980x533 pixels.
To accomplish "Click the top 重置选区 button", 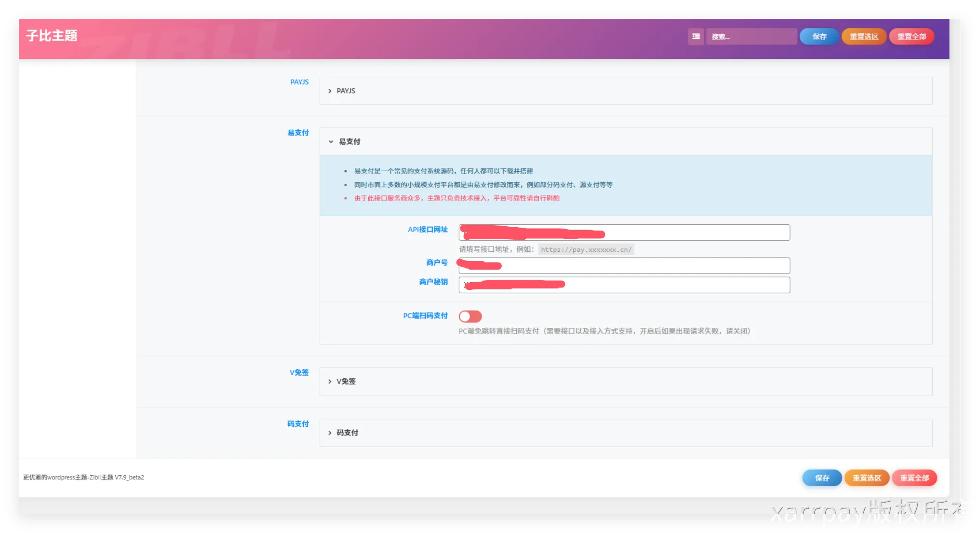I will (864, 37).
